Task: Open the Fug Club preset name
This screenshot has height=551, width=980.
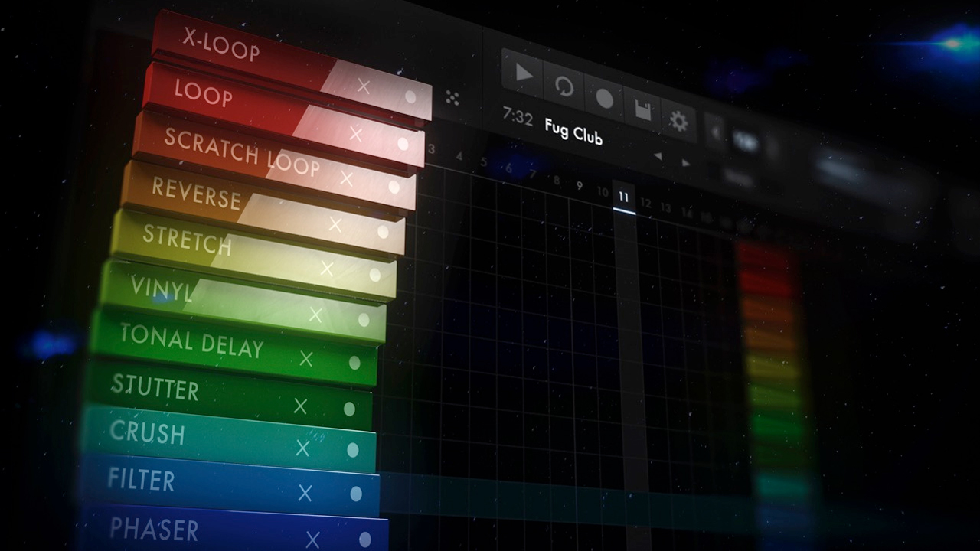Action: [573, 132]
